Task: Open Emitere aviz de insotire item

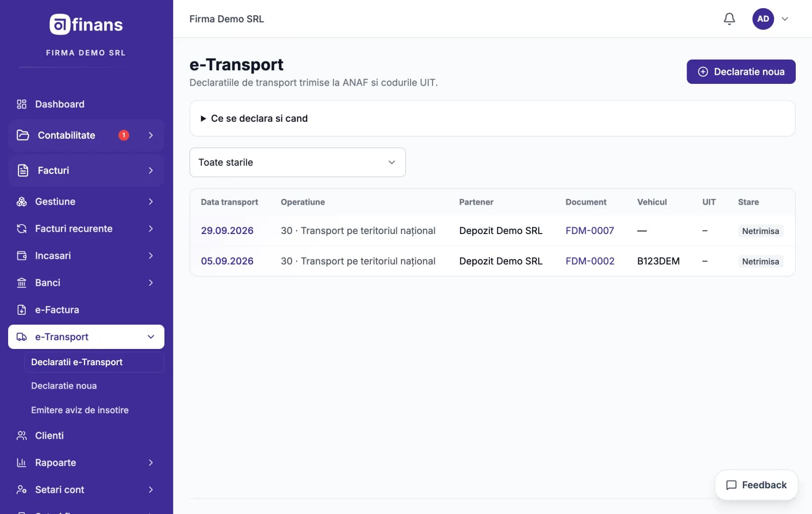Action: click(x=80, y=410)
